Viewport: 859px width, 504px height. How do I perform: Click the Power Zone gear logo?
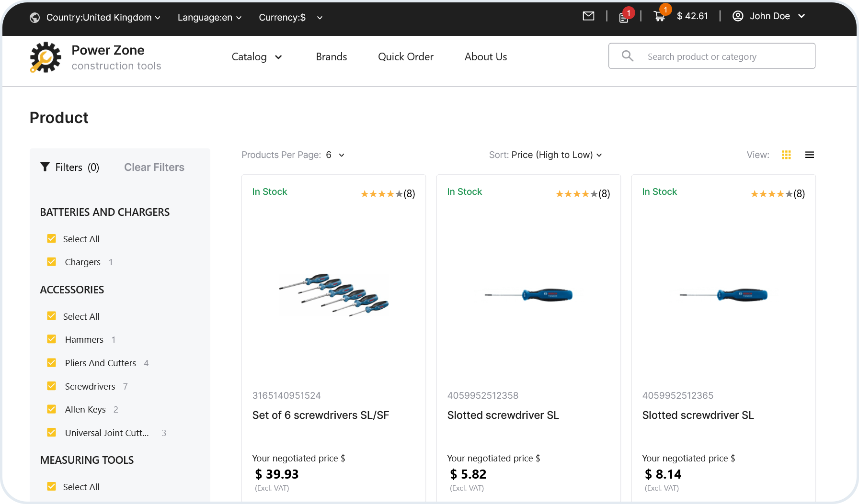tap(46, 57)
